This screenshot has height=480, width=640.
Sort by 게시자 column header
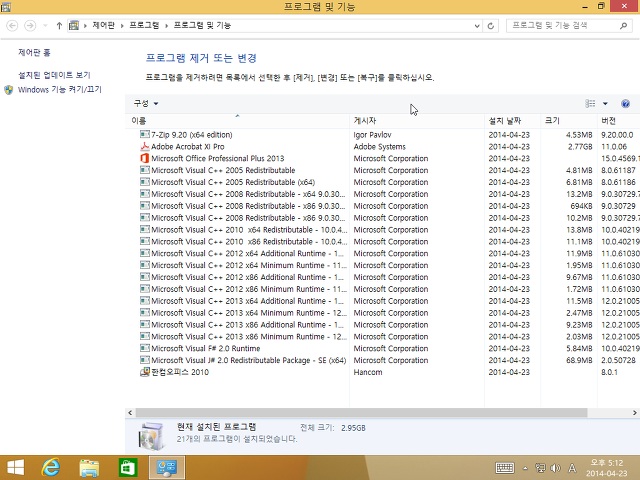click(417, 121)
